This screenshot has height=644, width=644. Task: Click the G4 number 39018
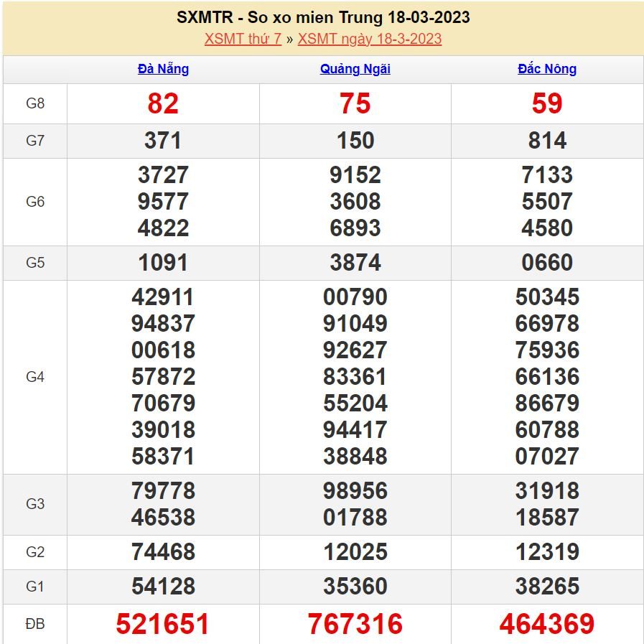[163, 430]
